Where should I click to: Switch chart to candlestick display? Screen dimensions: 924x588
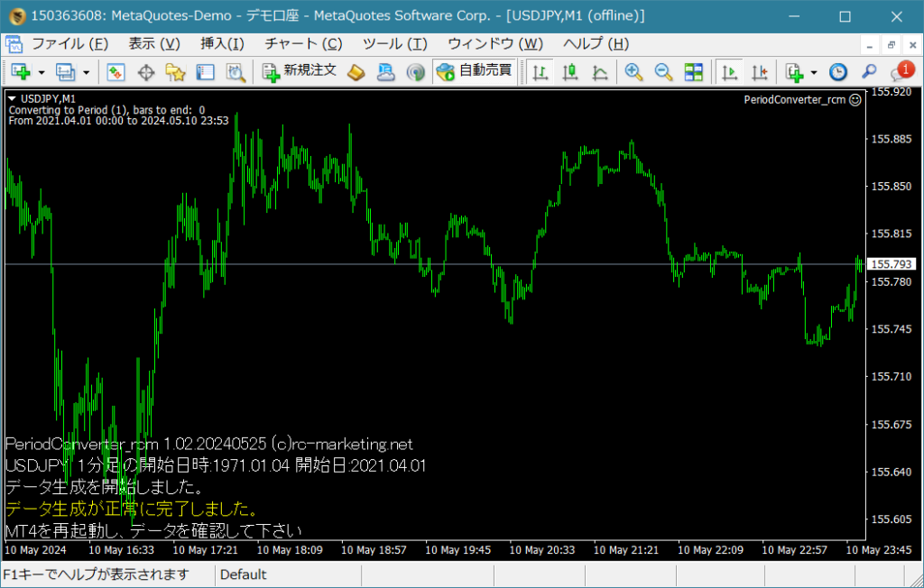click(570, 72)
